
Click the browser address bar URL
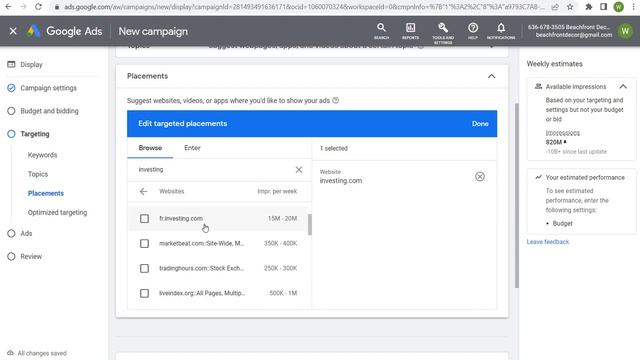pyautogui.click(x=304, y=7)
